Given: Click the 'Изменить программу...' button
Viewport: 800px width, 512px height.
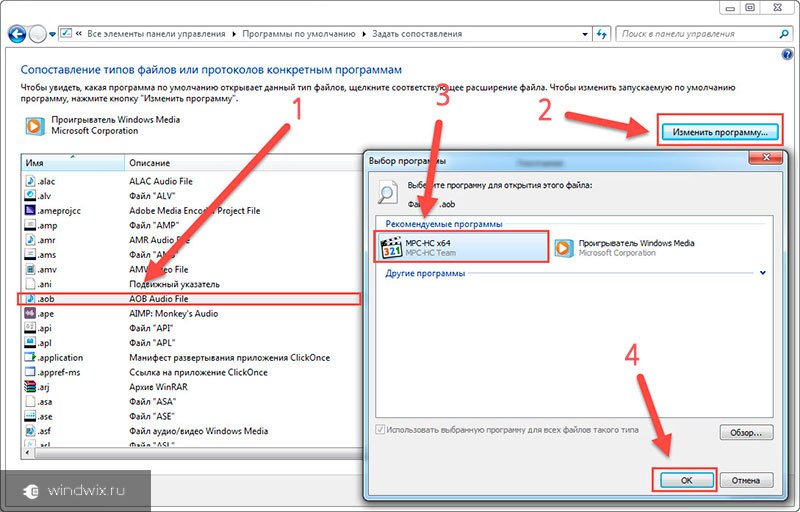Looking at the screenshot, I should [x=719, y=132].
